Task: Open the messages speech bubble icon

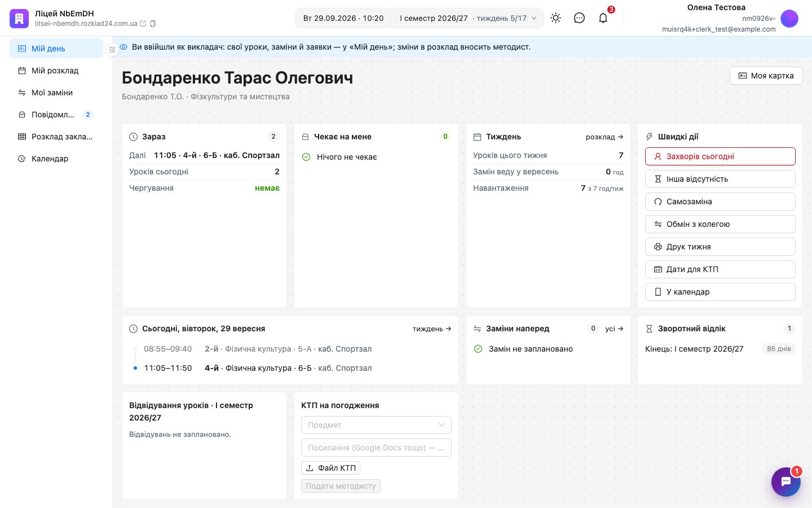Action: coord(579,18)
